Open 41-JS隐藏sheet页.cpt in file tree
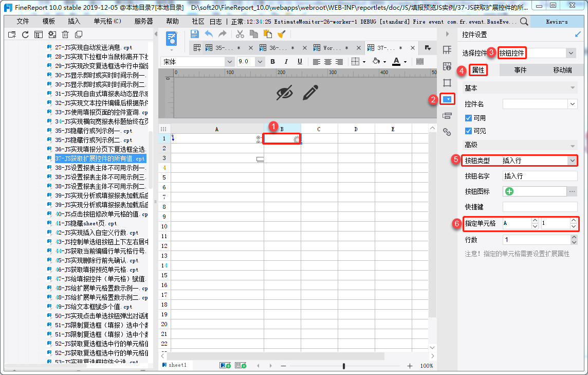 (x=85, y=223)
